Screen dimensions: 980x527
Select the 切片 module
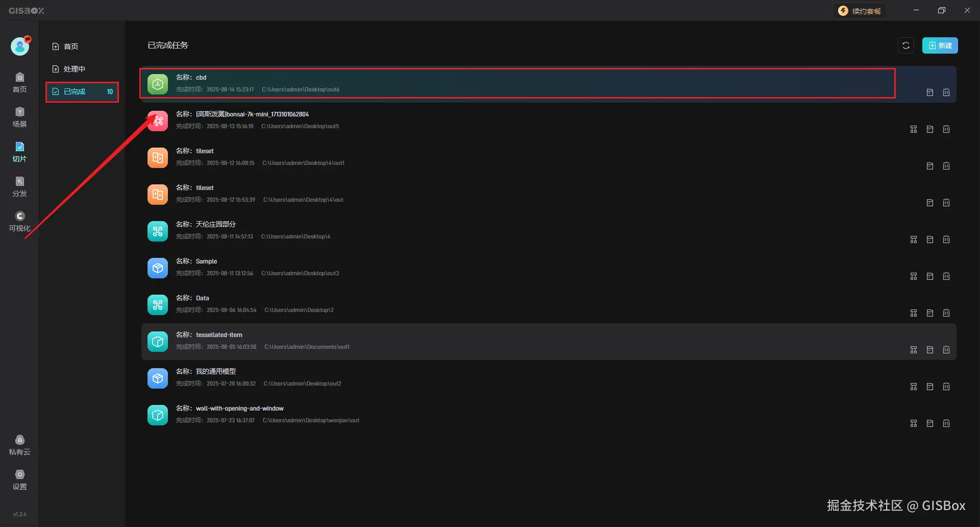tap(20, 152)
